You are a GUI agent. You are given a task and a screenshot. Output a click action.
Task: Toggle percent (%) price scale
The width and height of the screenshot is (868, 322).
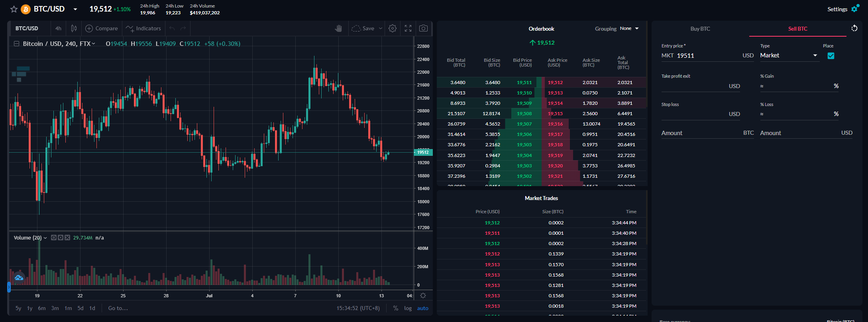(x=396, y=308)
